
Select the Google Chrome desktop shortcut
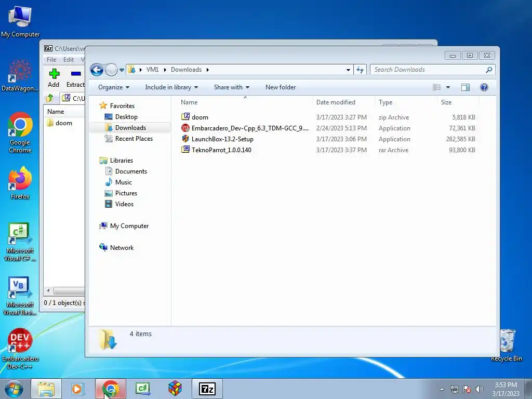pyautogui.click(x=20, y=132)
